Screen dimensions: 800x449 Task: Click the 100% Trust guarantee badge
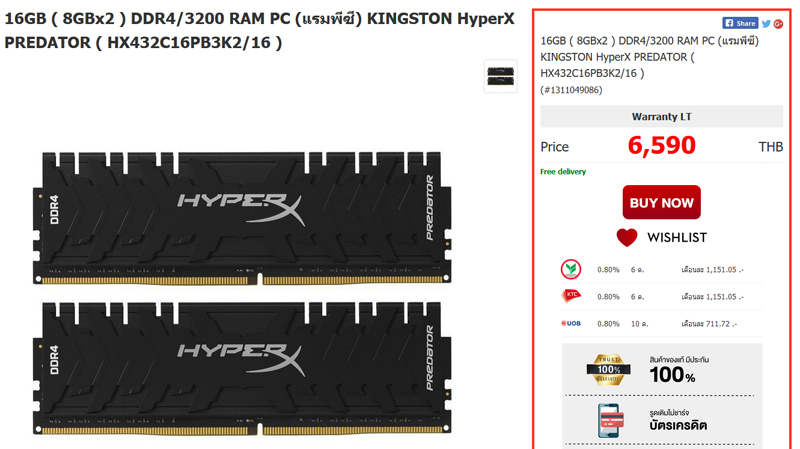pos(608,369)
